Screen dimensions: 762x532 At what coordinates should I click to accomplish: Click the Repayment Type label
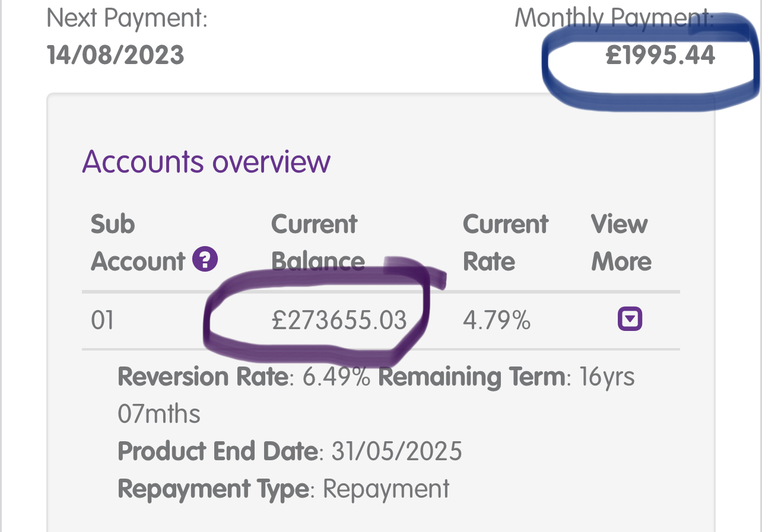pos(214,489)
